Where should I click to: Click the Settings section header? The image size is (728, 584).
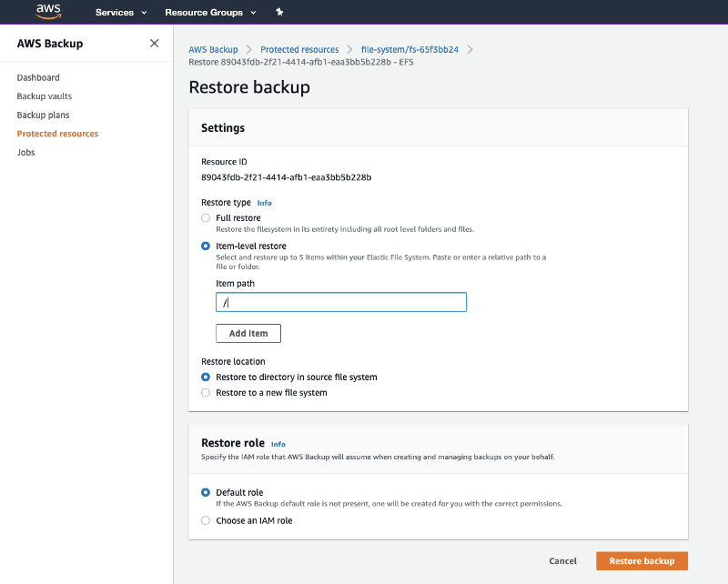223,128
